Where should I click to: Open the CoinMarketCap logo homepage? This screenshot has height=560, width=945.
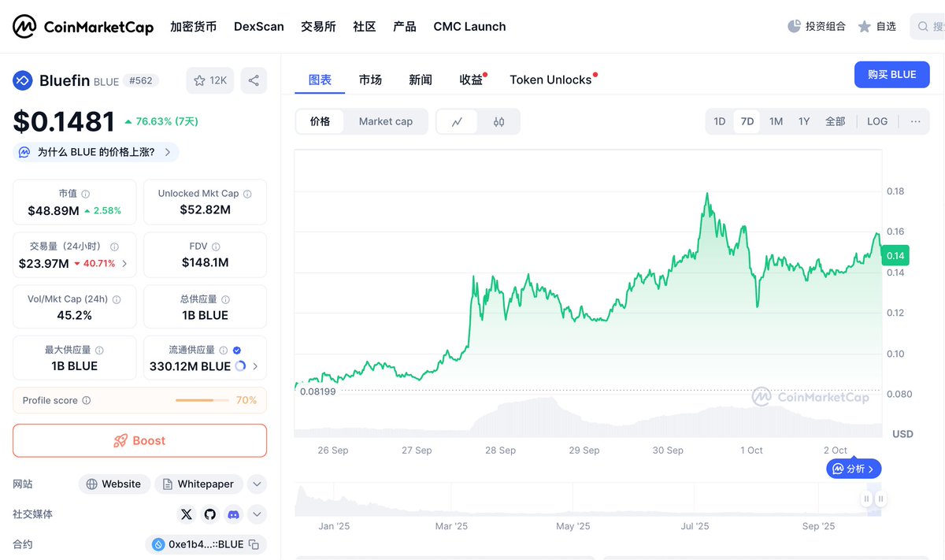point(83,27)
